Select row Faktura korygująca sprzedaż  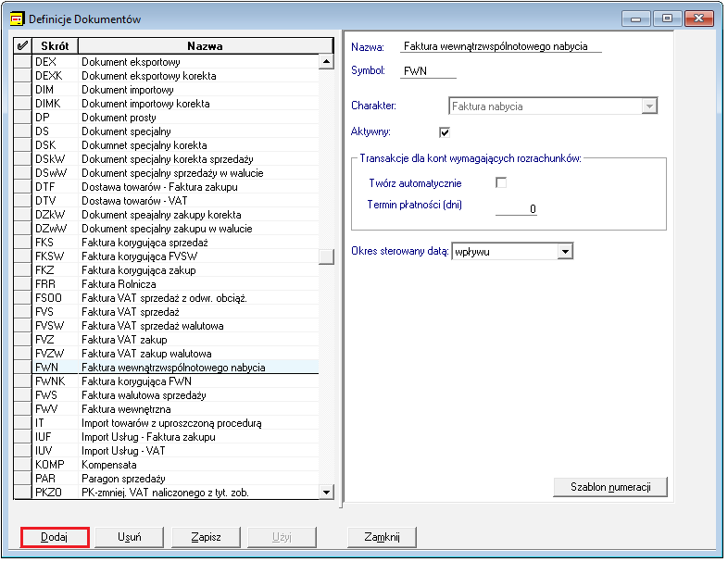pyautogui.click(x=175, y=243)
